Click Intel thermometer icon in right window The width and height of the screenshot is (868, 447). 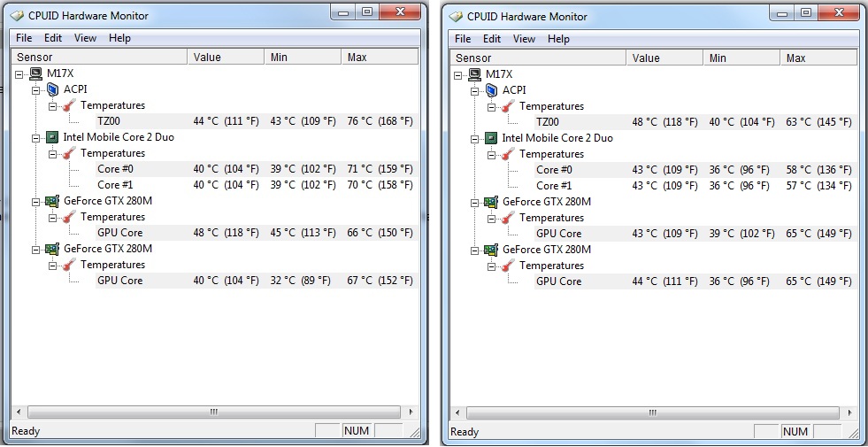tap(508, 154)
